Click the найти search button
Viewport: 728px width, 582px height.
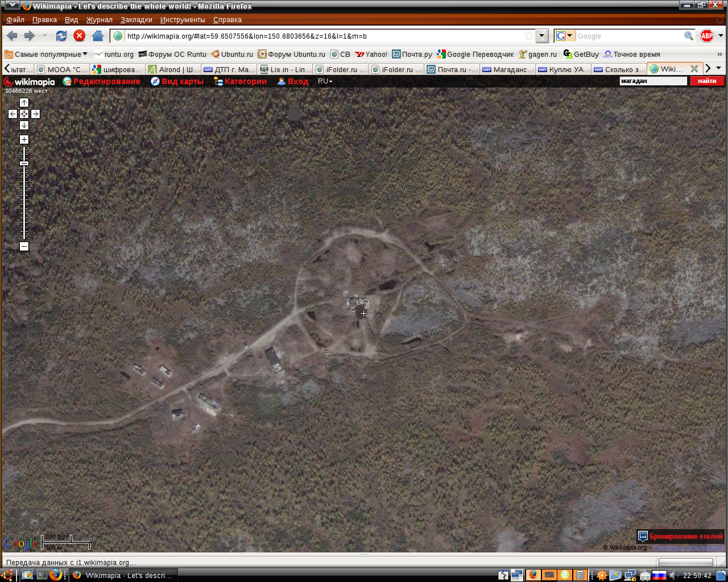pyautogui.click(x=707, y=81)
